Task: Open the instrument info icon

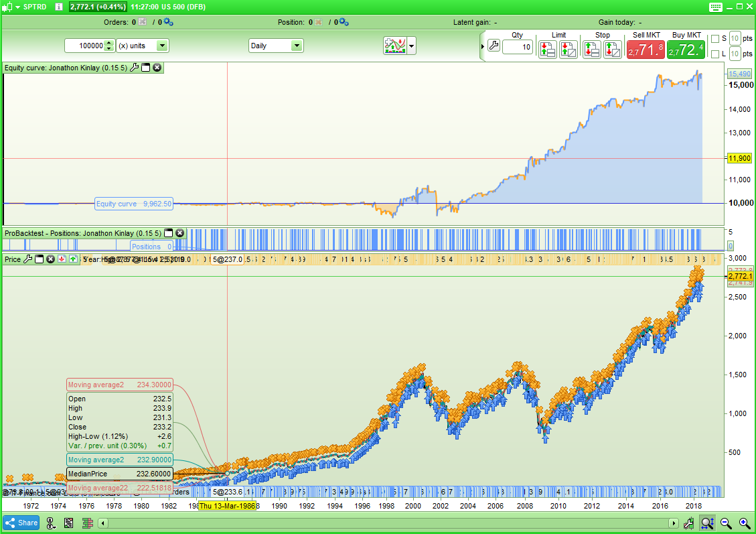Action: tap(59, 7)
